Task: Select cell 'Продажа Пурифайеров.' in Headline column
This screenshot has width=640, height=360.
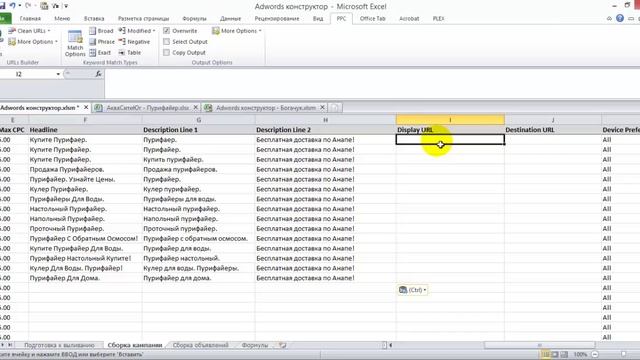Action: pyautogui.click(x=85, y=169)
